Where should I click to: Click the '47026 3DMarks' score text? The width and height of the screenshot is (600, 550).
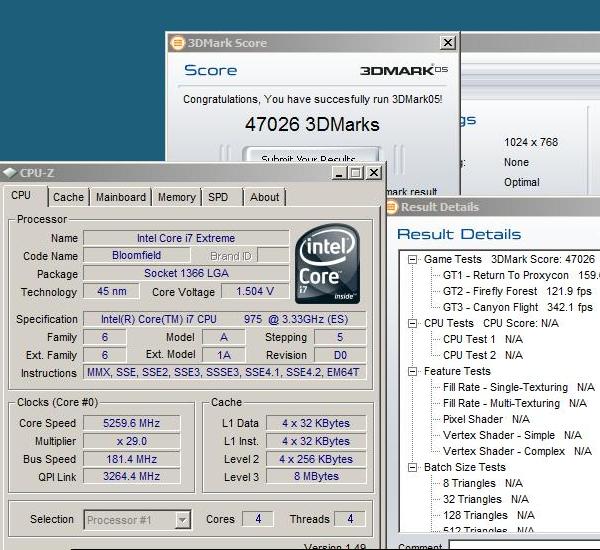312,124
